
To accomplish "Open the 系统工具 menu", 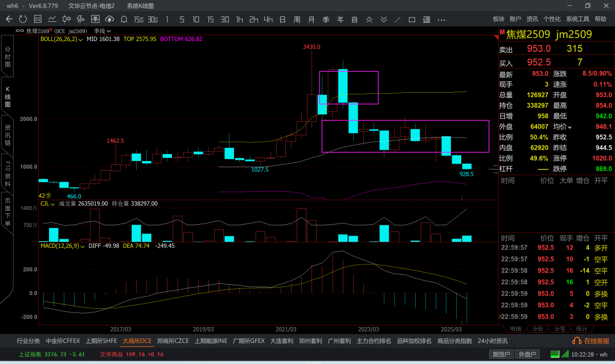I will (577, 19).
